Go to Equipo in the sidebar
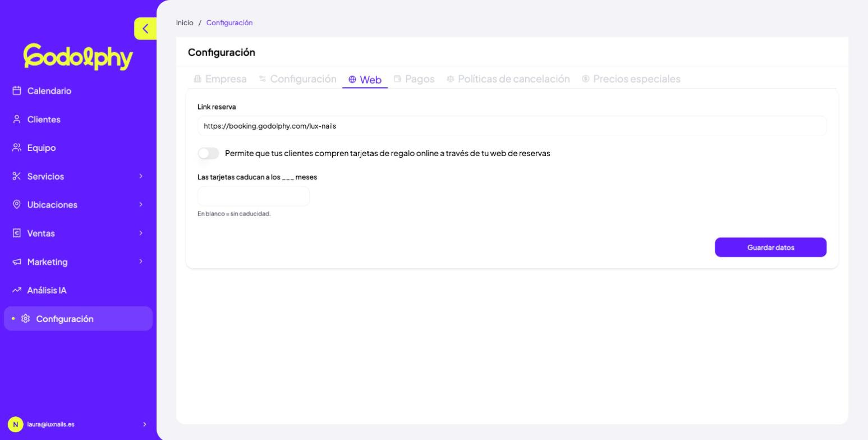 [78, 148]
